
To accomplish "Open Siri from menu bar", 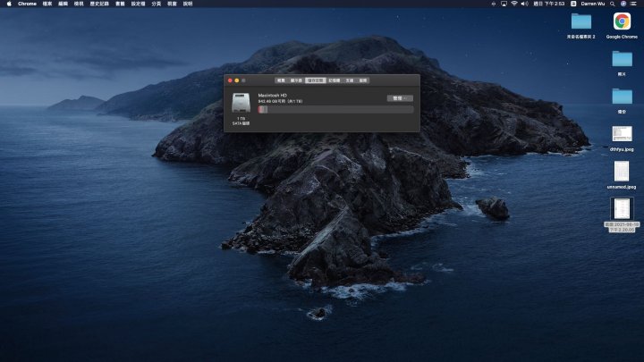I will [623, 4].
